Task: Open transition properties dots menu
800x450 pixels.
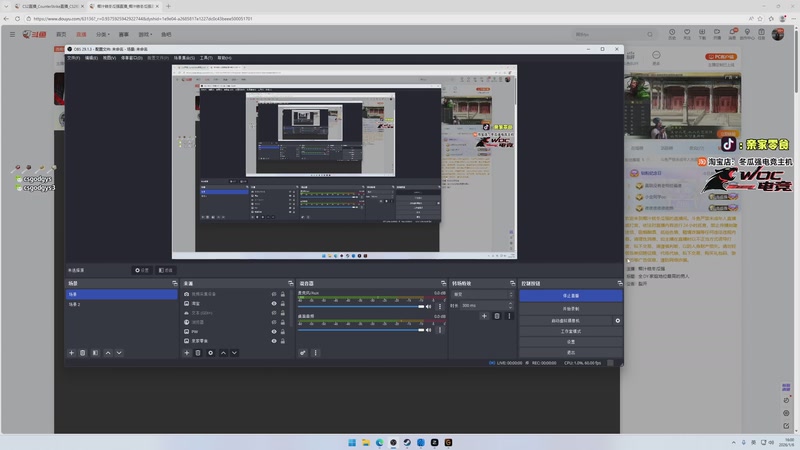Action: tap(509, 316)
